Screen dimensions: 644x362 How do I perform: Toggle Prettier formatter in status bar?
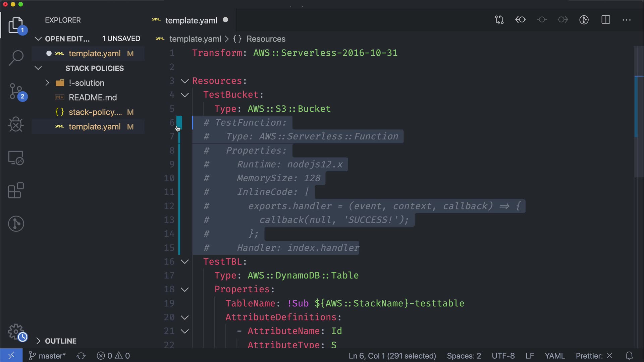pyautogui.click(x=594, y=356)
